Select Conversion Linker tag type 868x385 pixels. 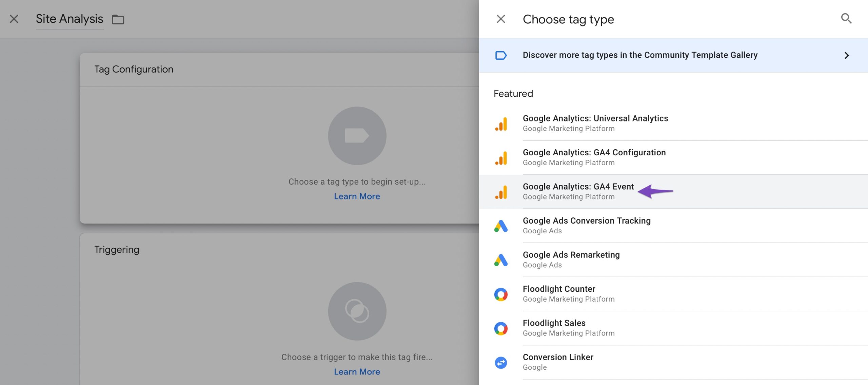673,362
